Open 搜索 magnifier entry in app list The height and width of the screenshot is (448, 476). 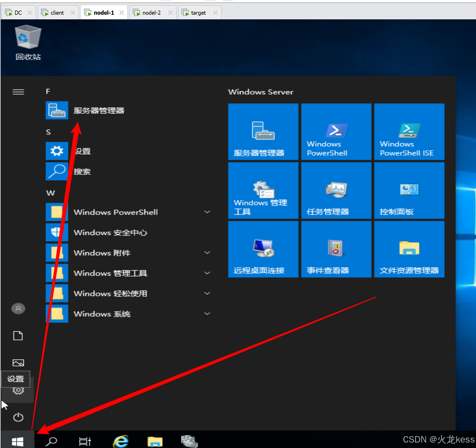(57, 171)
